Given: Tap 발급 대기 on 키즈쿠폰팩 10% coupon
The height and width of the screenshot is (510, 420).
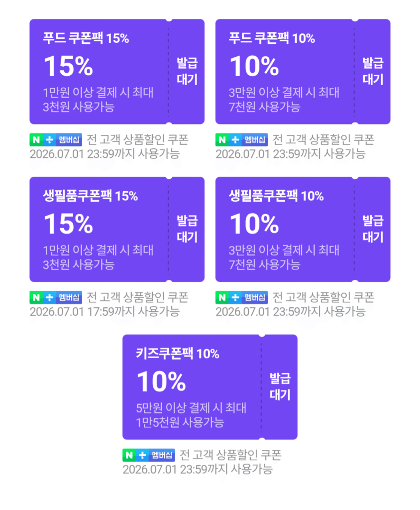Looking at the screenshot, I should (280, 386).
